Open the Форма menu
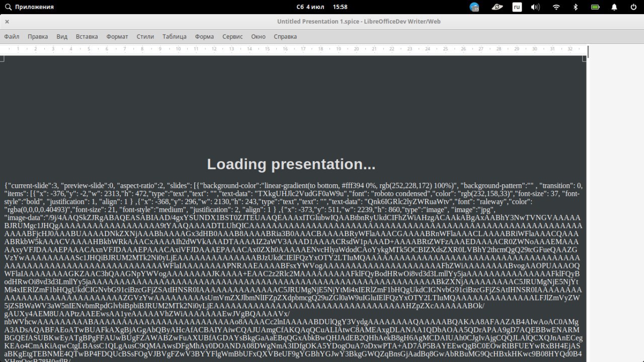Viewport: 644px width, 362px height. click(204, 37)
